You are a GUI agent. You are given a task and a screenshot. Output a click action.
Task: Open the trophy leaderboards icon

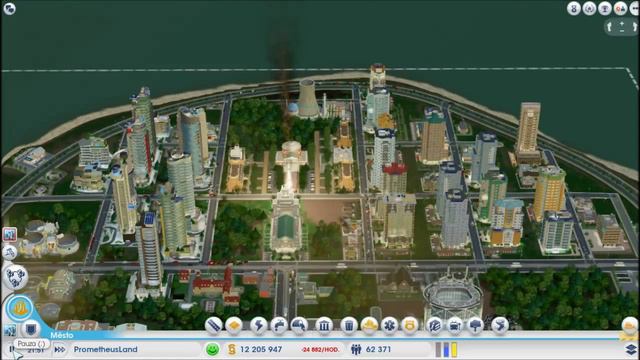pyautogui.click(x=604, y=9)
